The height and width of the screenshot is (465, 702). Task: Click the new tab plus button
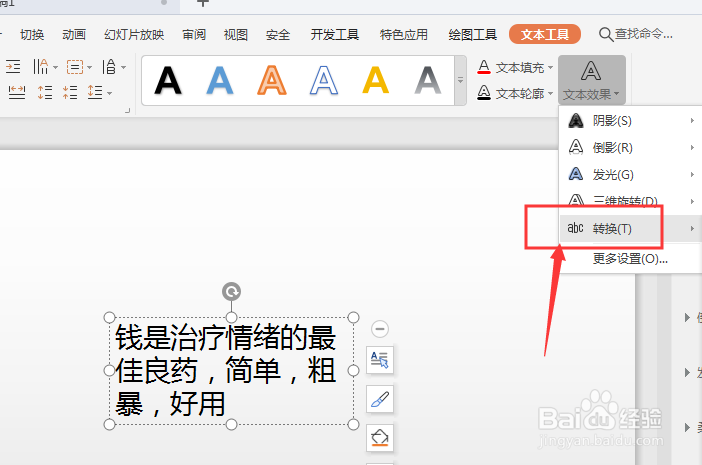click(203, 3)
